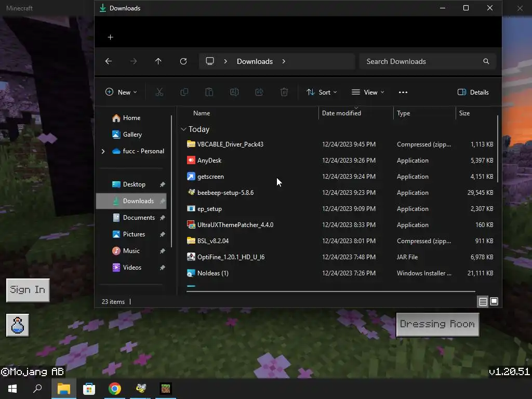Unpin Videos from quick access
The image size is (532, 399).
coord(163,268)
